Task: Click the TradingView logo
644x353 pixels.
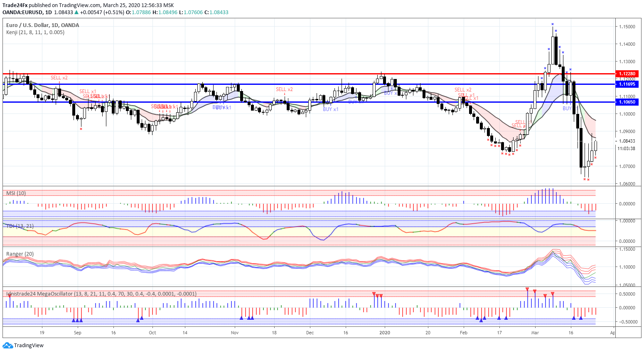Action: 23,345
